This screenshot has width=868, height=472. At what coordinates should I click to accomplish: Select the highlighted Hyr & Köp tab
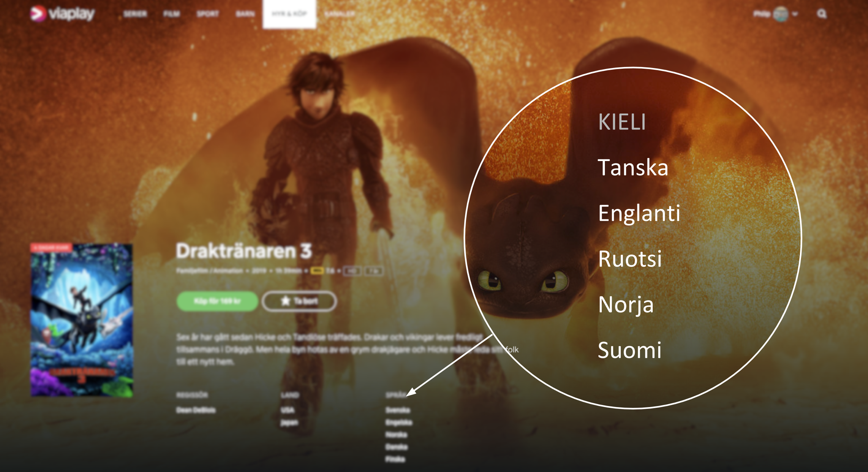(289, 14)
